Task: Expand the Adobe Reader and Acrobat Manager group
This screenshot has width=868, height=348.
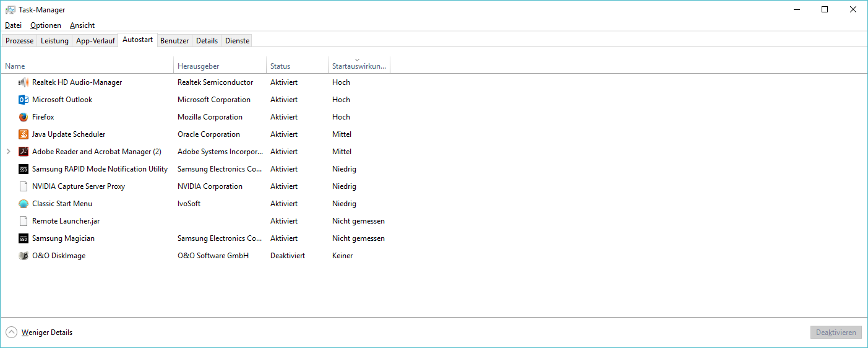Action: click(x=8, y=152)
